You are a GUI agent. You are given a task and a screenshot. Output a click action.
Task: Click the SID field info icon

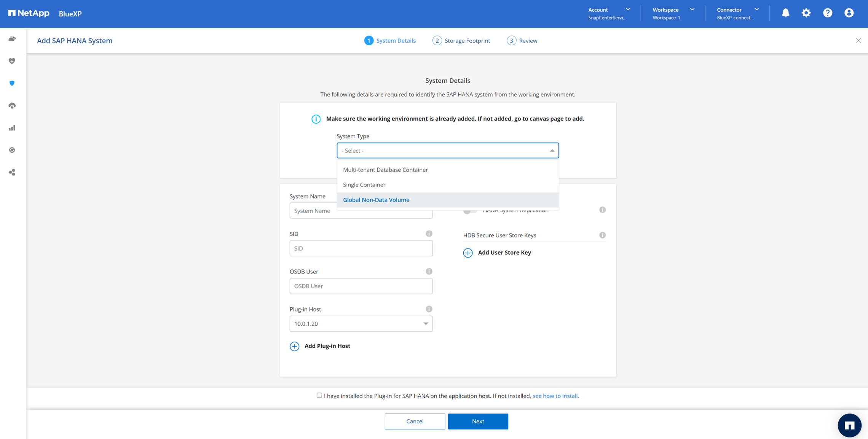coord(429,234)
